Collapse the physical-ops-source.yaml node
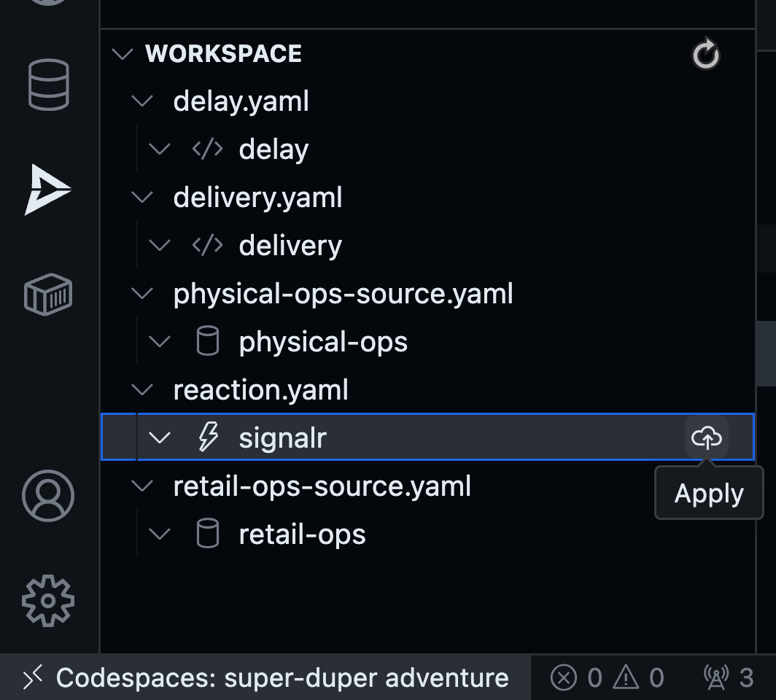 point(141,293)
